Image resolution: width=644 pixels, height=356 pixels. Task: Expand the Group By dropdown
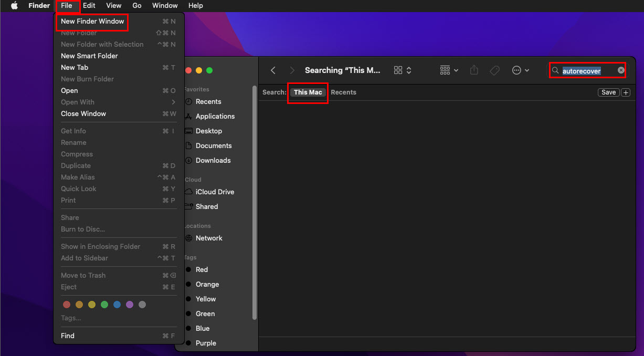(449, 70)
